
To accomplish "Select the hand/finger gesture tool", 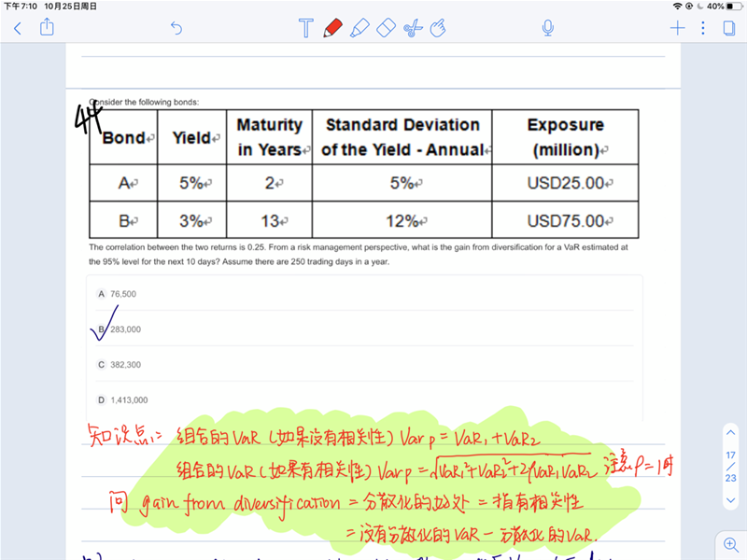I will (438, 28).
